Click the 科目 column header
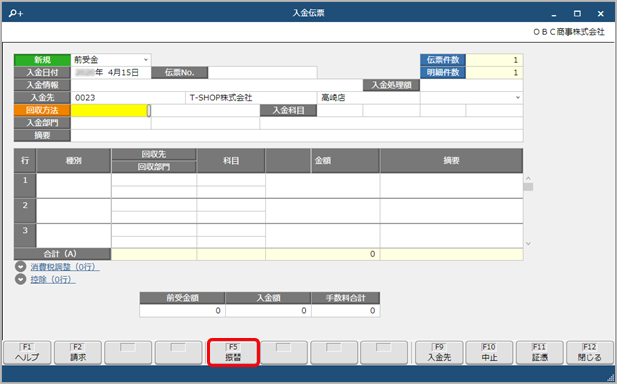Screen dimensions: 617x384 231,161
